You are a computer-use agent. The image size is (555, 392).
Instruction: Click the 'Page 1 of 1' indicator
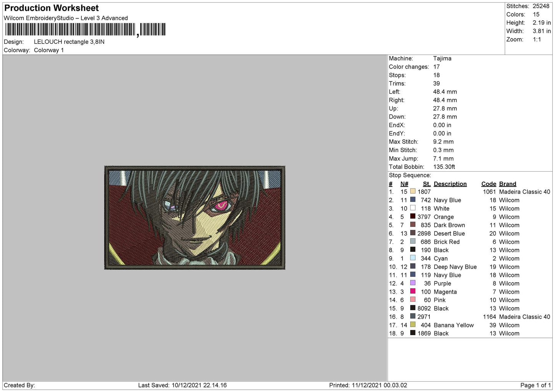click(536, 385)
